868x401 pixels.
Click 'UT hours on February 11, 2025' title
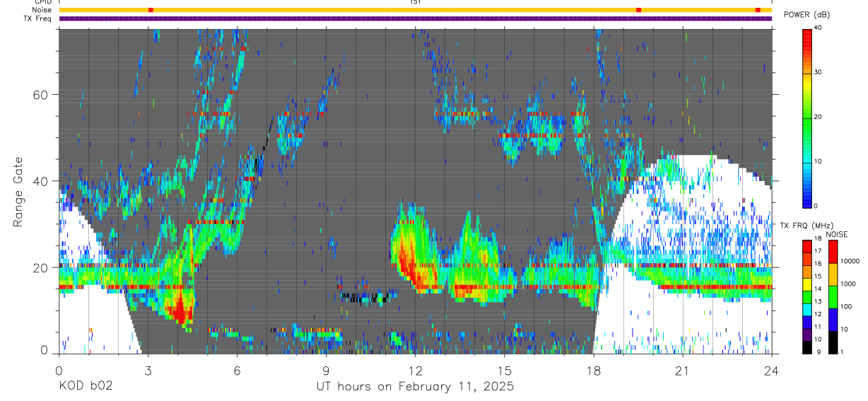pos(415,387)
